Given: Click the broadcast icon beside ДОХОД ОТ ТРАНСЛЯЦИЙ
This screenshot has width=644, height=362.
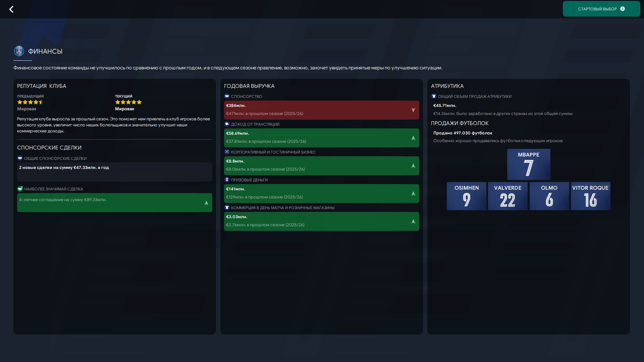Looking at the screenshot, I should (x=227, y=124).
